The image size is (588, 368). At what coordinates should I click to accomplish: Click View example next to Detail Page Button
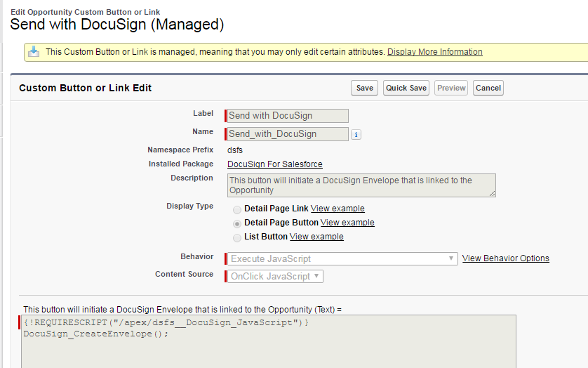coord(347,223)
